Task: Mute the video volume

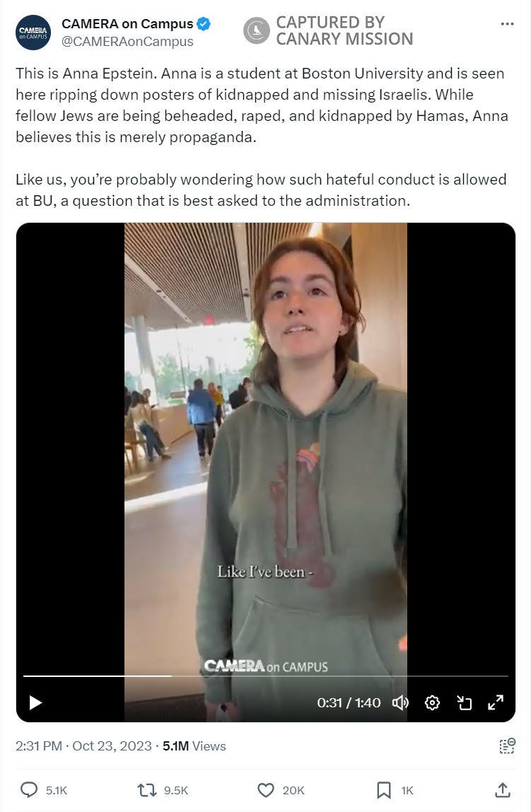Action: 400,703
